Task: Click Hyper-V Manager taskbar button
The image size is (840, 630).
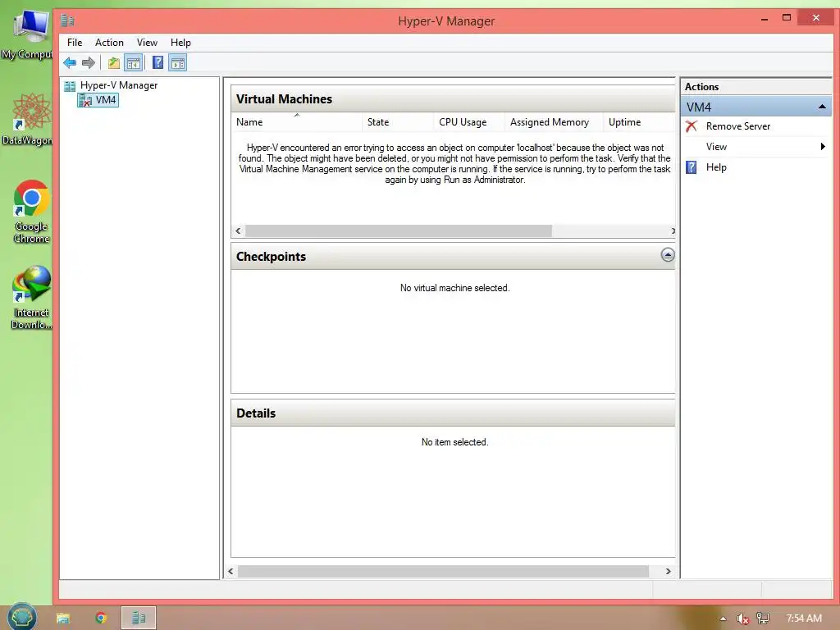Action: [138, 618]
